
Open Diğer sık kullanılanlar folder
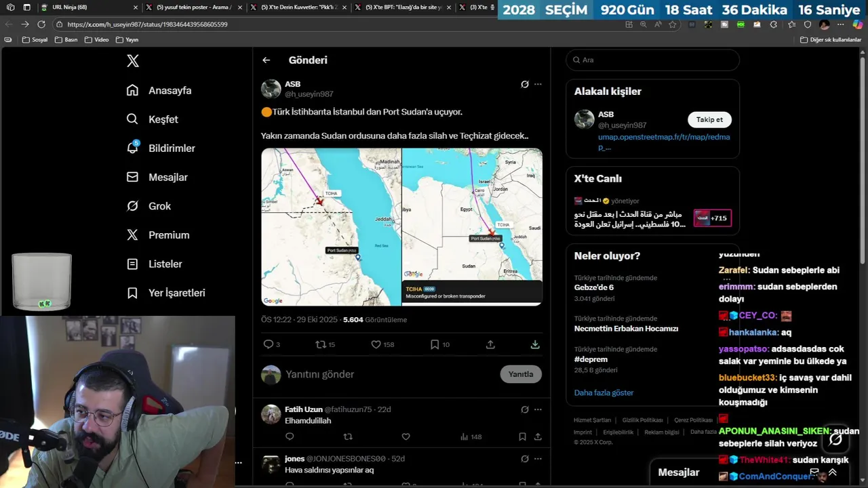coord(831,39)
